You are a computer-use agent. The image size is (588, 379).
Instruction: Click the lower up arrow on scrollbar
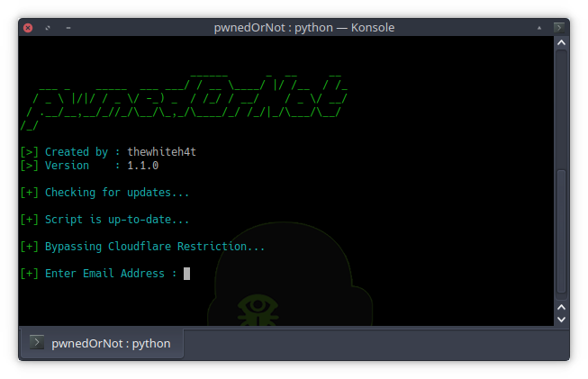tap(561, 307)
